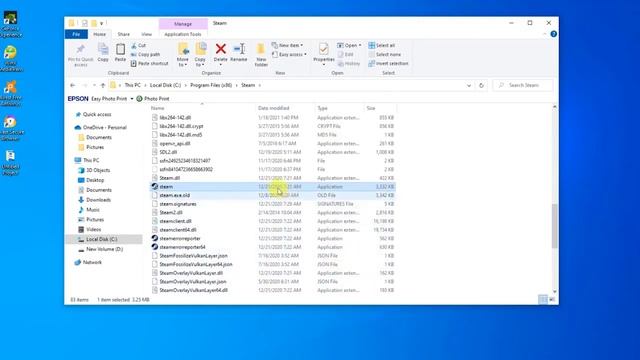
Task: Switch to the Home tab
Action: point(99,34)
